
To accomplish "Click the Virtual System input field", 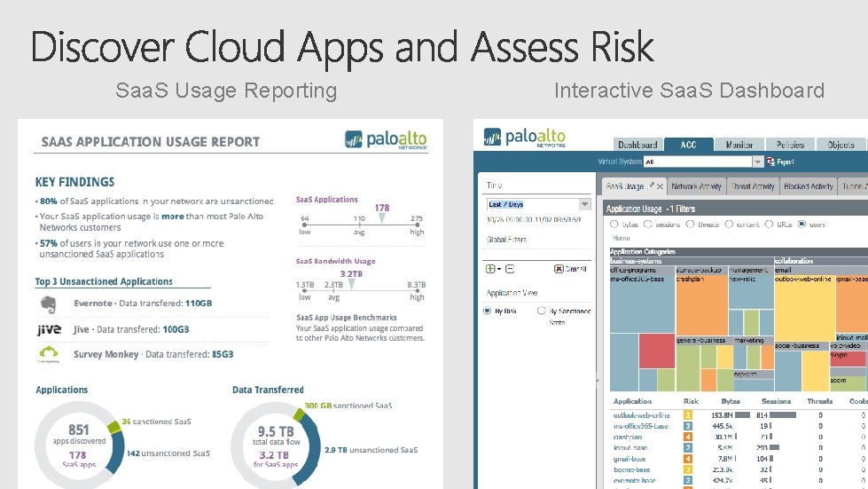I will (x=698, y=162).
